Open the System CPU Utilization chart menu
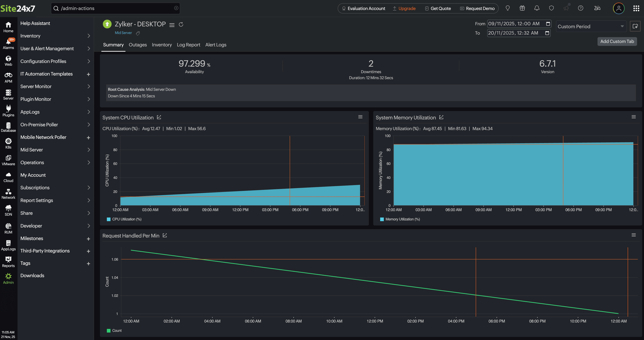The image size is (644, 340). click(360, 116)
